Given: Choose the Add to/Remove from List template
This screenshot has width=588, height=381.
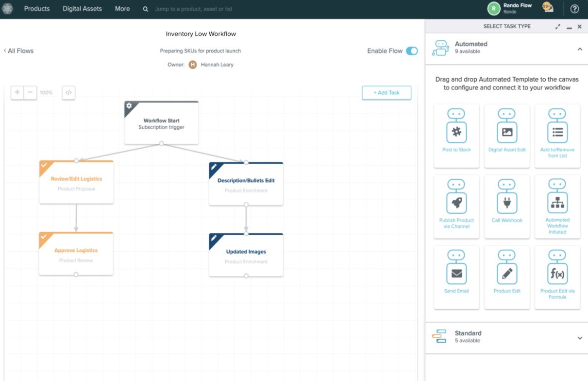Looking at the screenshot, I should pyautogui.click(x=557, y=131).
